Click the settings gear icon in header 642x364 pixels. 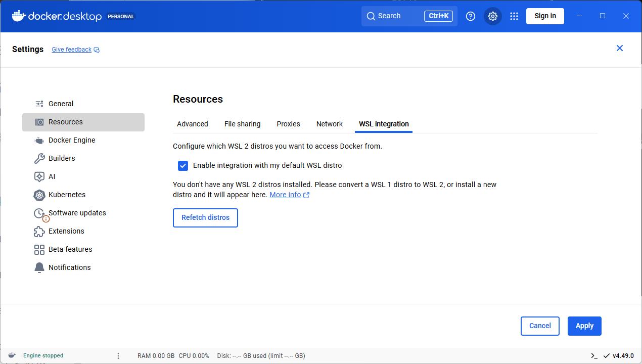coord(493,16)
